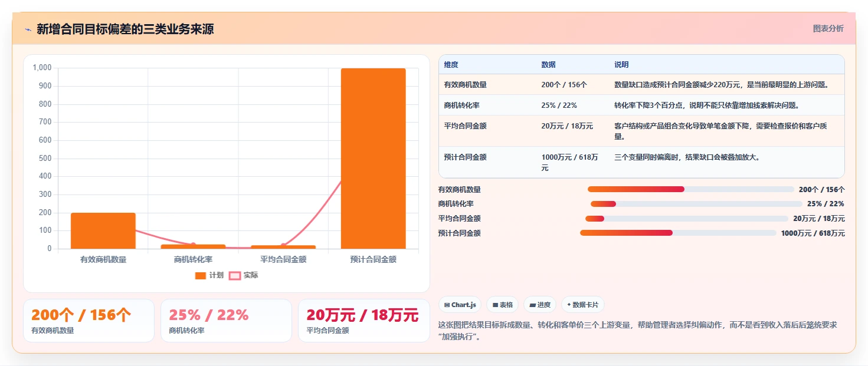Toggle the 实际 legend entry
This screenshot has width=868, height=366.
(x=243, y=275)
